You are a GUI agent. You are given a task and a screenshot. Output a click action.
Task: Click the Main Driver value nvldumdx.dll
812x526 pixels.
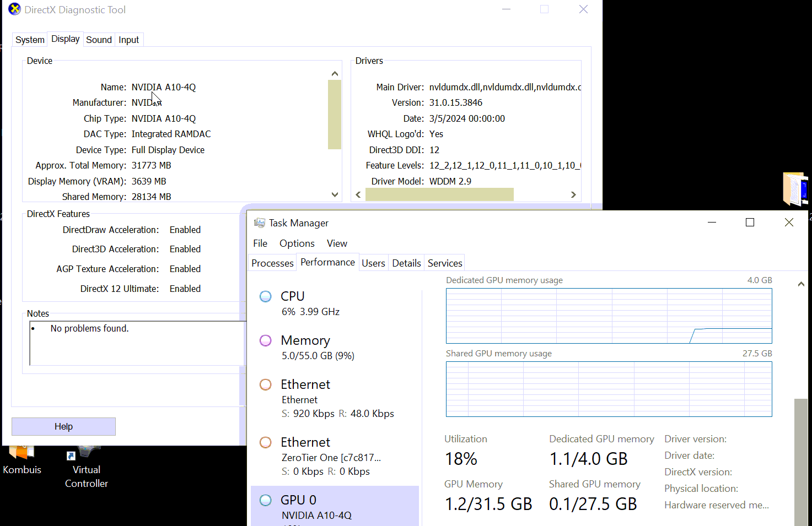[x=505, y=87]
